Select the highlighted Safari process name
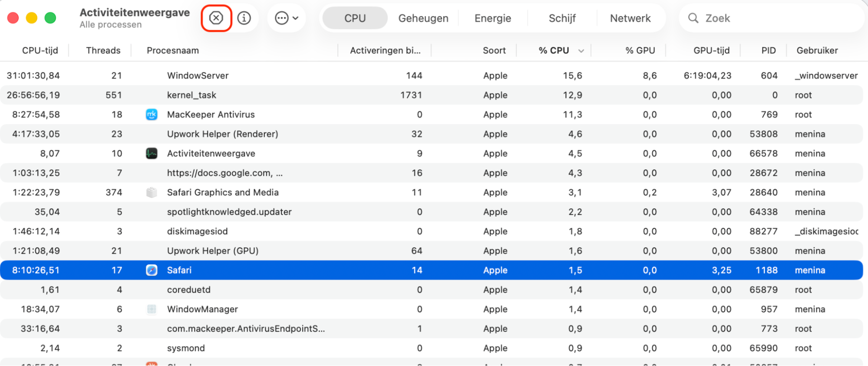The height and width of the screenshot is (366, 868). click(179, 270)
